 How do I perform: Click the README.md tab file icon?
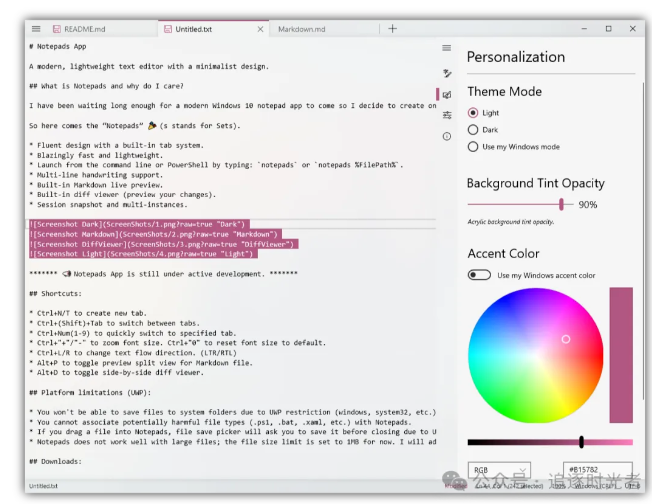click(x=57, y=29)
